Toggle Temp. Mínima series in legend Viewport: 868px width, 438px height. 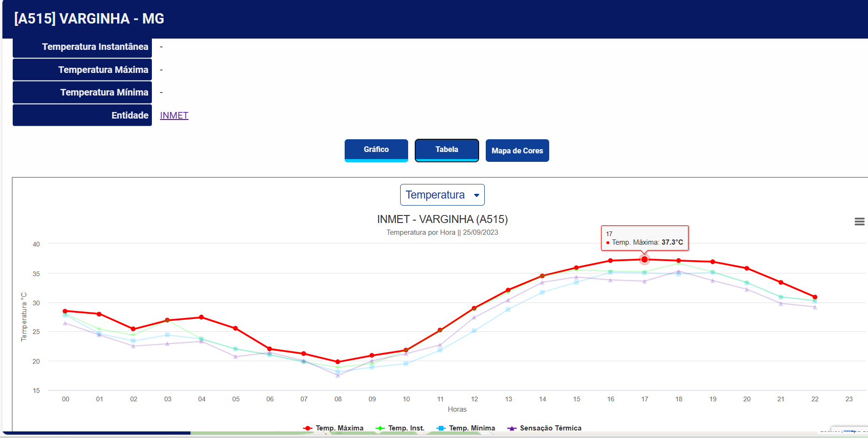466,428
